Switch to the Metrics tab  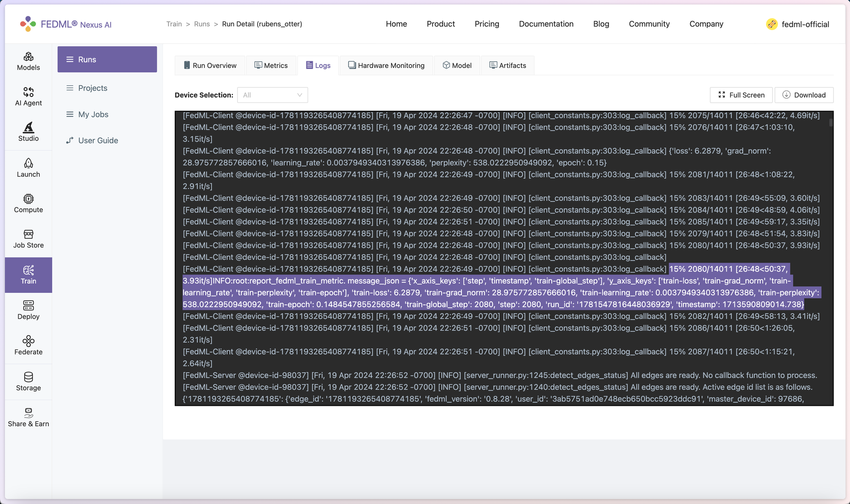pyautogui.click(x=271, y=65)
